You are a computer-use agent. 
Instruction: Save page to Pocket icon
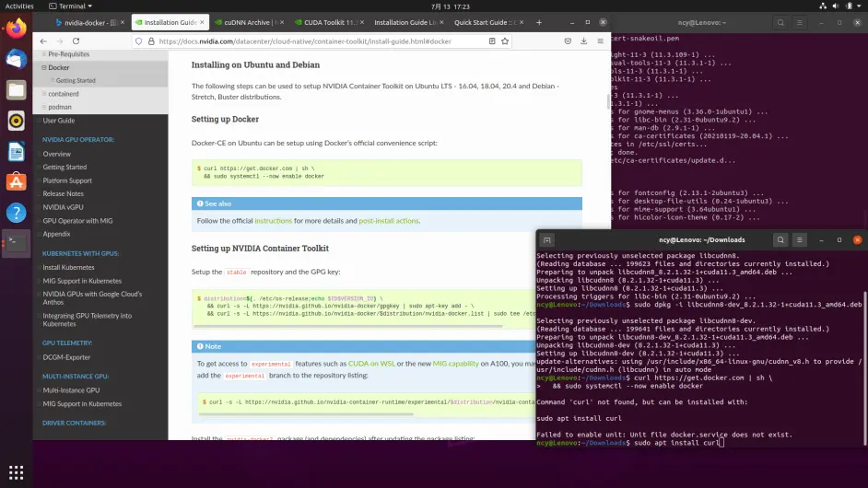(x=568, y=41)
